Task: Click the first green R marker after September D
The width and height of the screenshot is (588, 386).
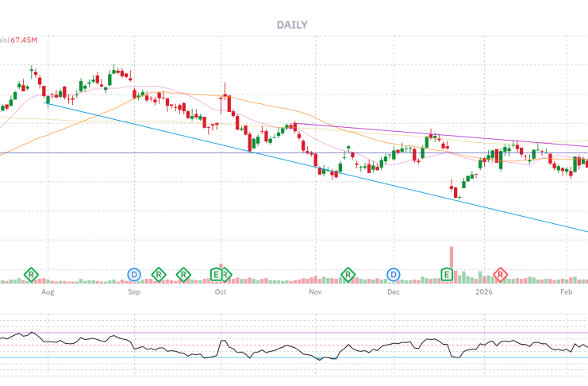Action: (158, 275)
